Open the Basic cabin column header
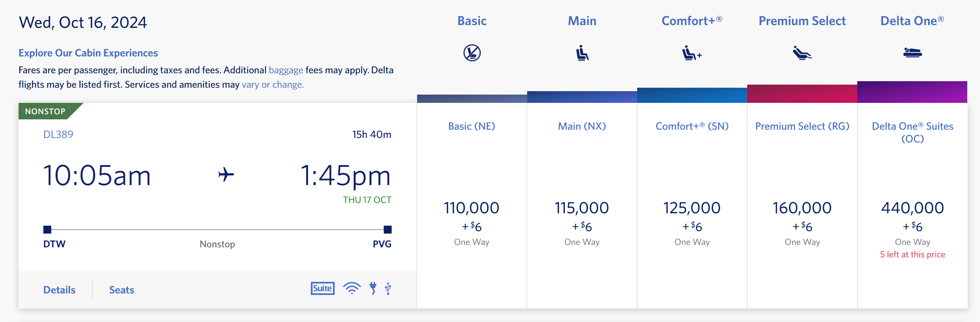980x322 pixels. click(472, 21)
